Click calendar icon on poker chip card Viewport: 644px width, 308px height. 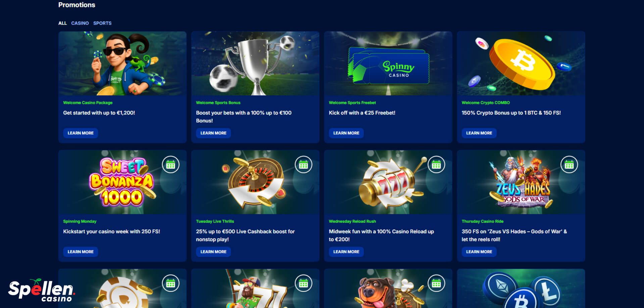click(x=170, y=283)
